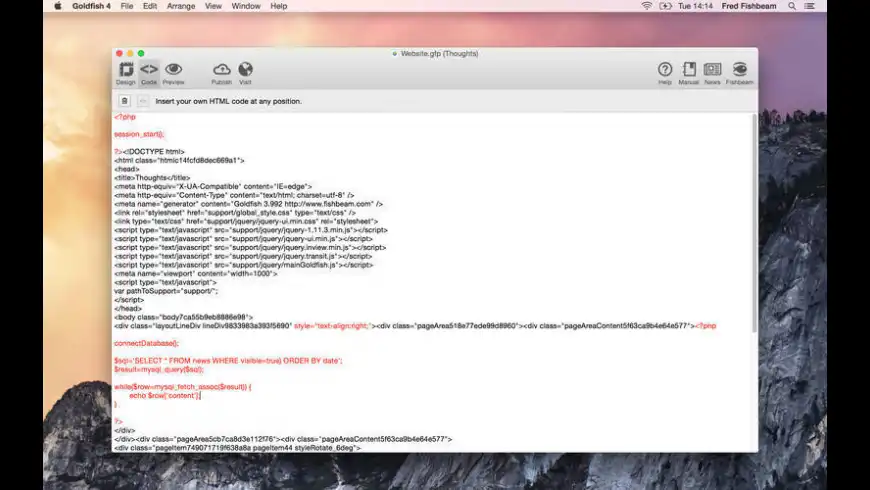Click the $result=mysql_query($sql); line
870x490 pixels.
159,369
